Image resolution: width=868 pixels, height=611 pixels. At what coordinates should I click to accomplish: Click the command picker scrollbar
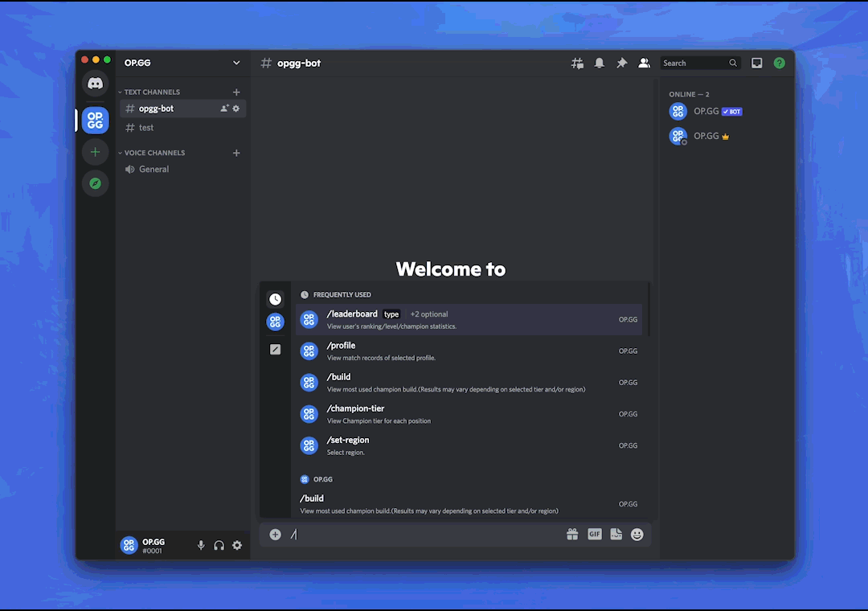click(x=649, y=310)
